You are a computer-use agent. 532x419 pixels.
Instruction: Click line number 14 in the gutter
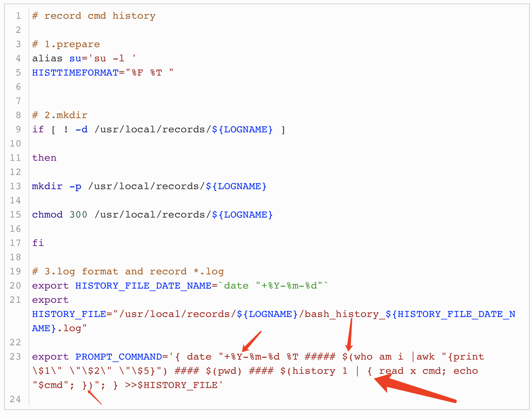(15, 200)
